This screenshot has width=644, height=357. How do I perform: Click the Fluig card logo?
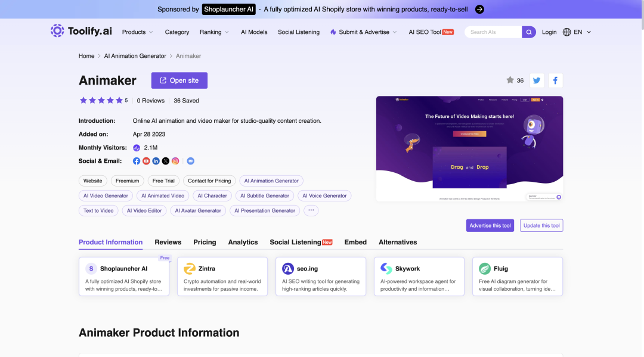[485, 269]
